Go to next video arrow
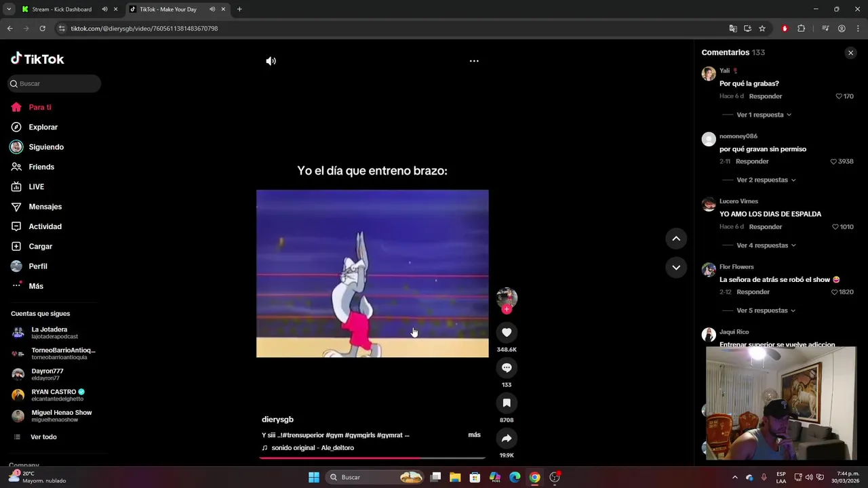 (x=676, y=267)
